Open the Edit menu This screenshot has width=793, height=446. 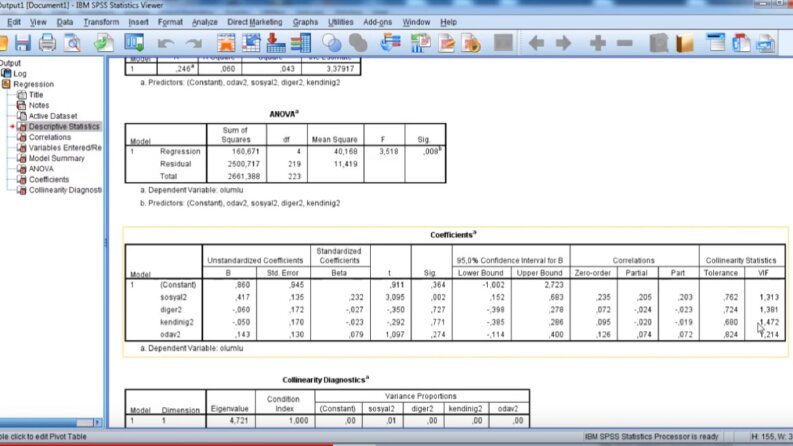[14, 22]
